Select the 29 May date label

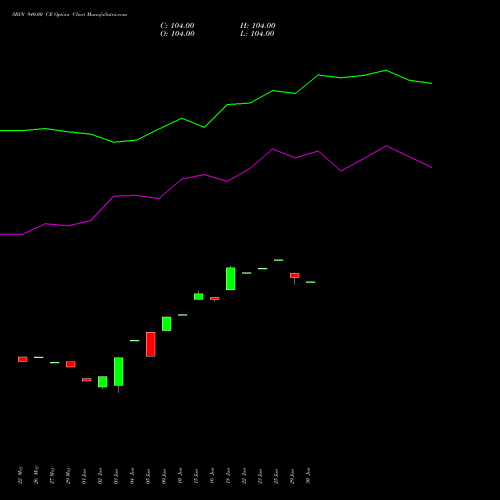[68, 475]
